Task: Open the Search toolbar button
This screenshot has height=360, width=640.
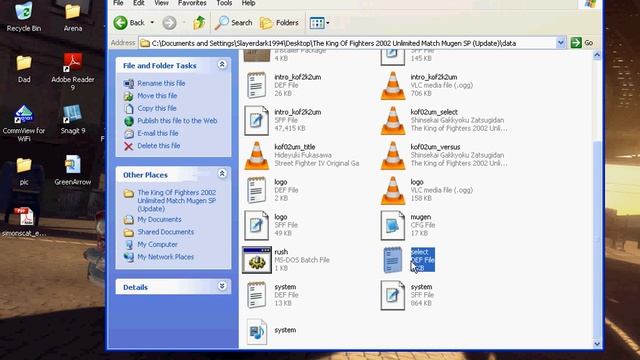Action: [x=233, y=23]
